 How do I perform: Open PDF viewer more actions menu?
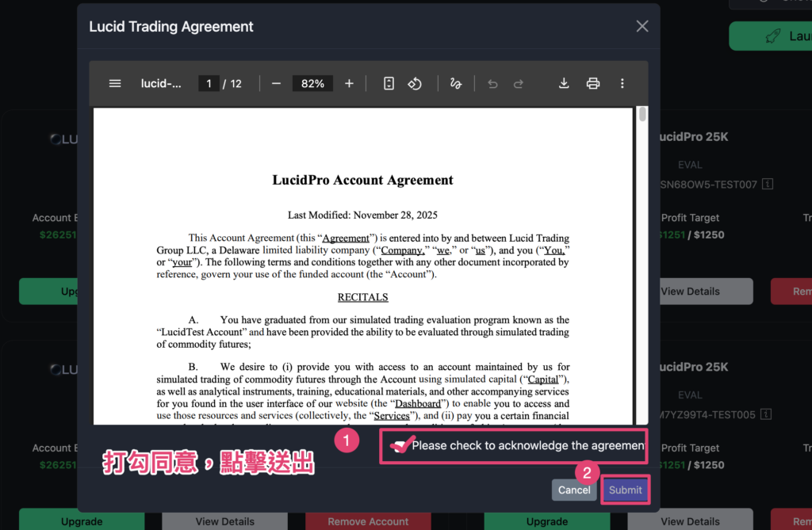coord(622,83)
